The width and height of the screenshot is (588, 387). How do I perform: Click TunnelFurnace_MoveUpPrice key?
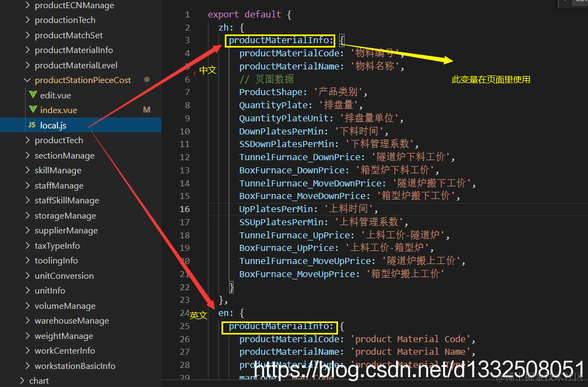tap(307, 261)
